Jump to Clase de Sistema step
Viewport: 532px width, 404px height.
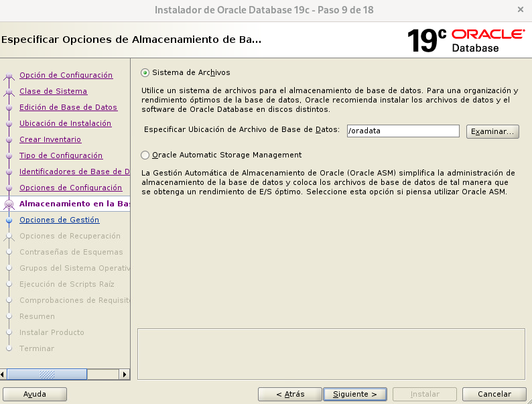(x=53, y=91)
